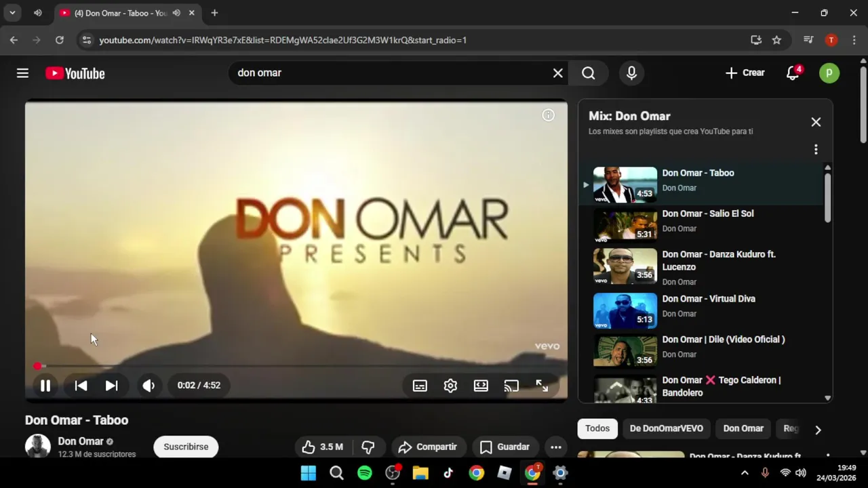Show video info card
868x488 pixels.
(548, 115)
